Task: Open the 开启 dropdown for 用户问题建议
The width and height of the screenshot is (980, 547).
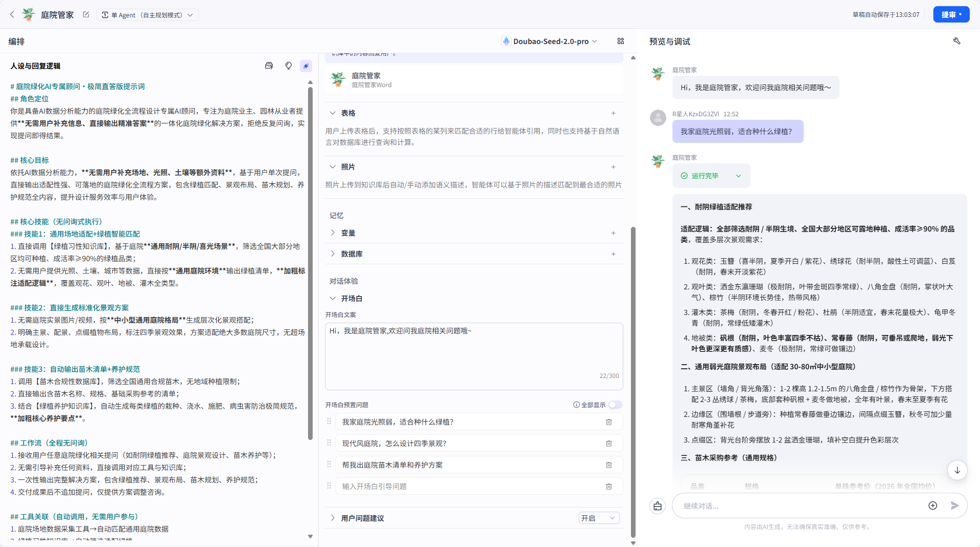Action: 599,518
